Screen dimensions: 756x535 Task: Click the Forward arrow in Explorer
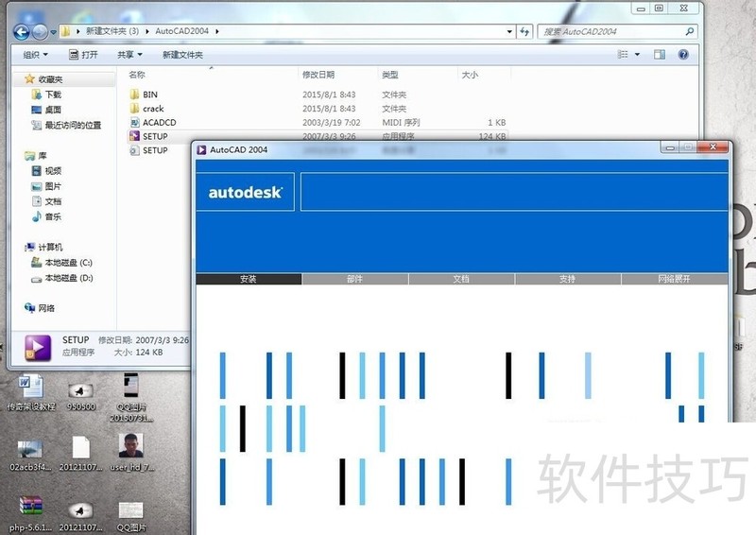pos(40,32)
